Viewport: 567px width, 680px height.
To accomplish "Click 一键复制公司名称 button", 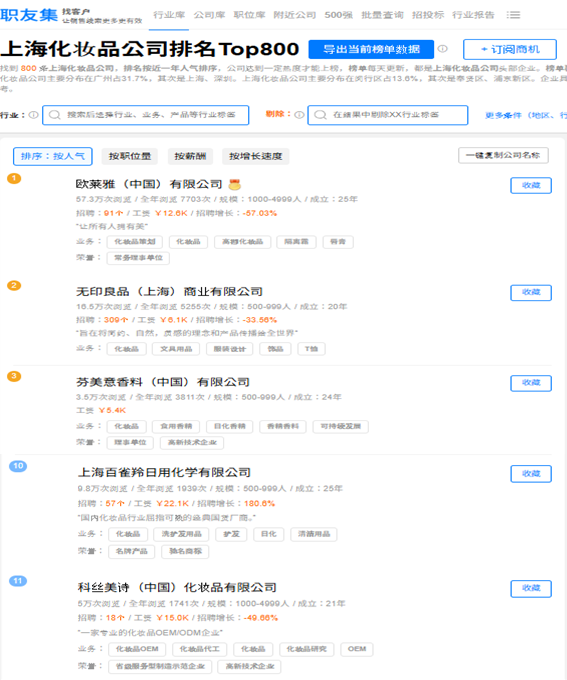I will coord(503,155).
